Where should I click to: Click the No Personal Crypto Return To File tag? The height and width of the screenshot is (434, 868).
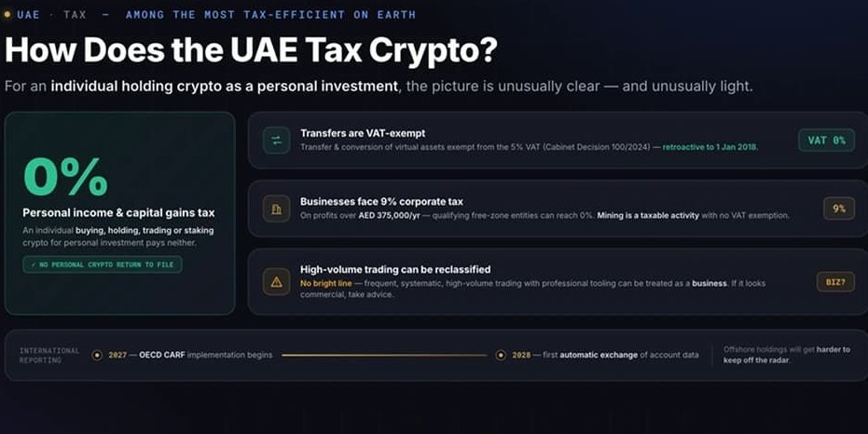tap(103, 264)
